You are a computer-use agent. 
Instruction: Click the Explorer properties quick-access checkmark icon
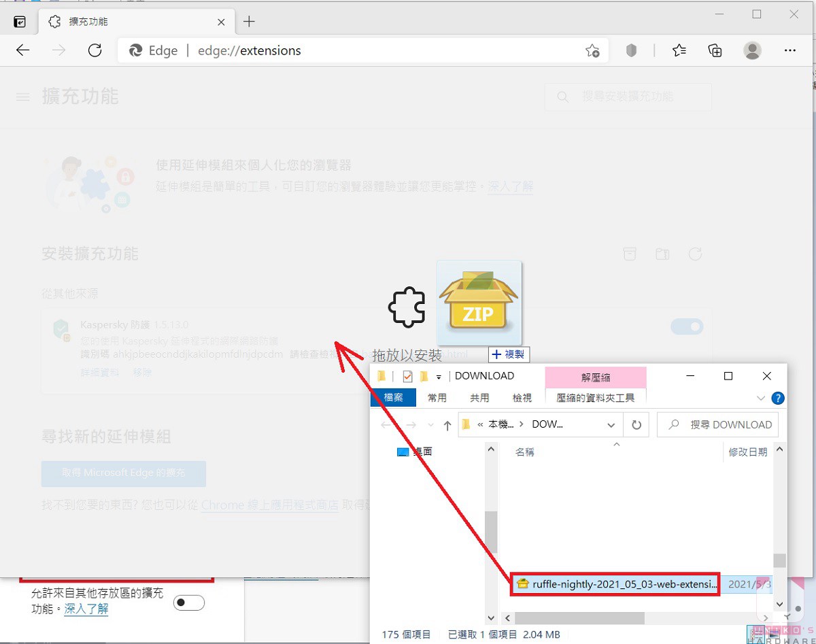[408, 376]
